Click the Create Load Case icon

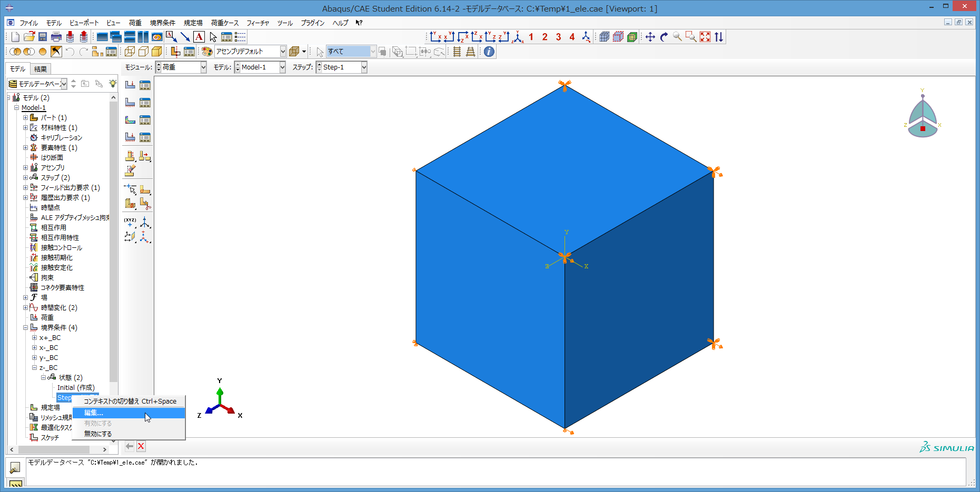(x=130, y=137)
